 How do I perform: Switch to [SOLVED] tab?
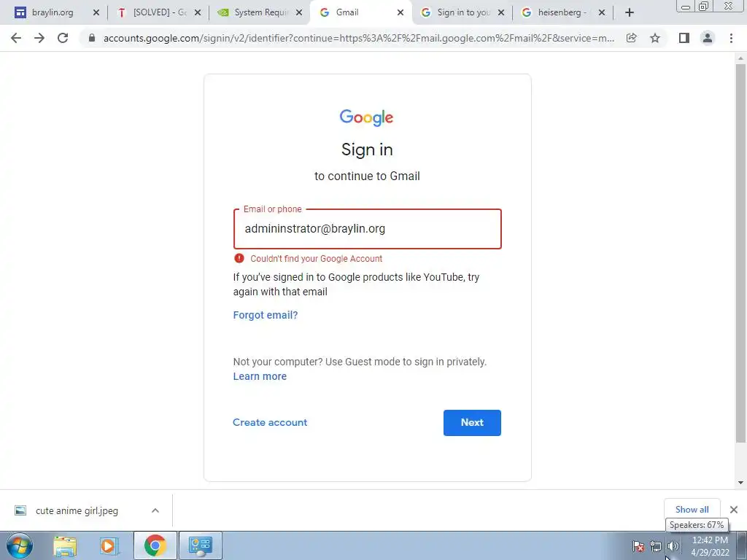click(x=160, y=12)
